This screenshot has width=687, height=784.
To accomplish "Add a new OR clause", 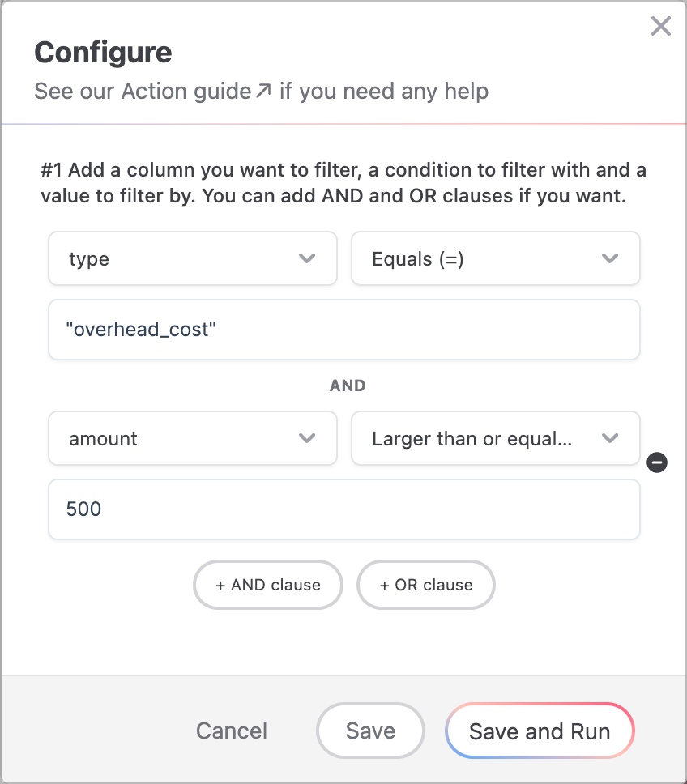I will click(x=426, y=585).
